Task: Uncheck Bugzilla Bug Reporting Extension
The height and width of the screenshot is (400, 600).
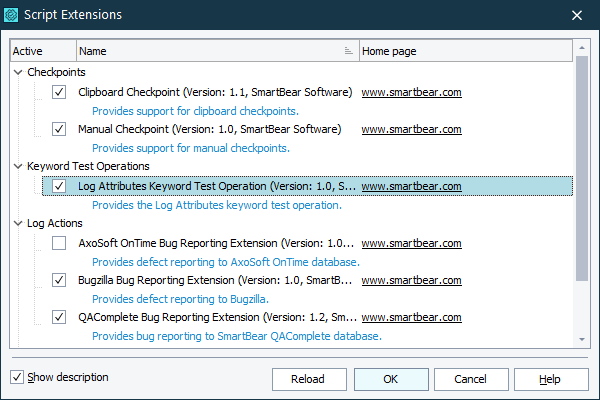Action: click(59, 280)
